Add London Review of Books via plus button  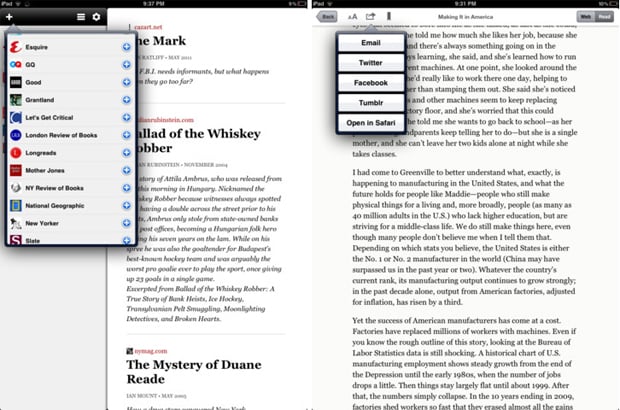point(127,135)
